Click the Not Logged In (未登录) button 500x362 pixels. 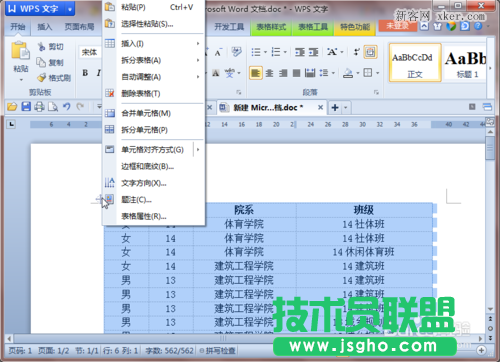click(397, 26)
